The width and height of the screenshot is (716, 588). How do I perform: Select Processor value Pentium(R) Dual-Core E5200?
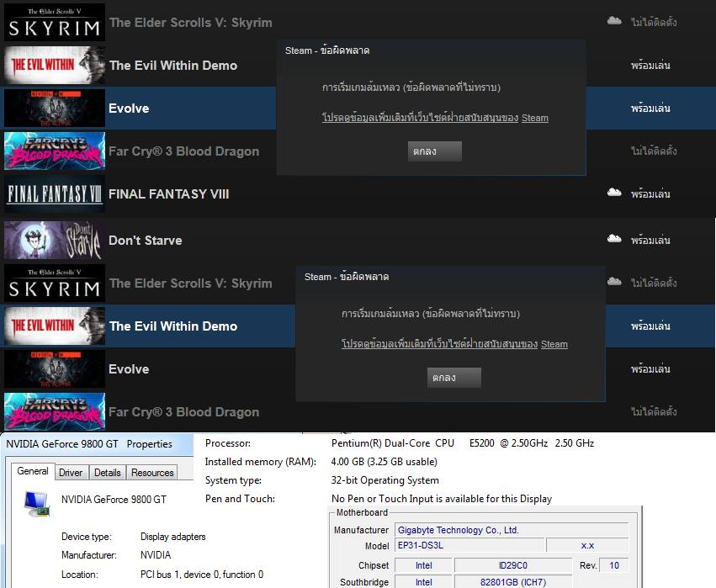pos(463,443)
